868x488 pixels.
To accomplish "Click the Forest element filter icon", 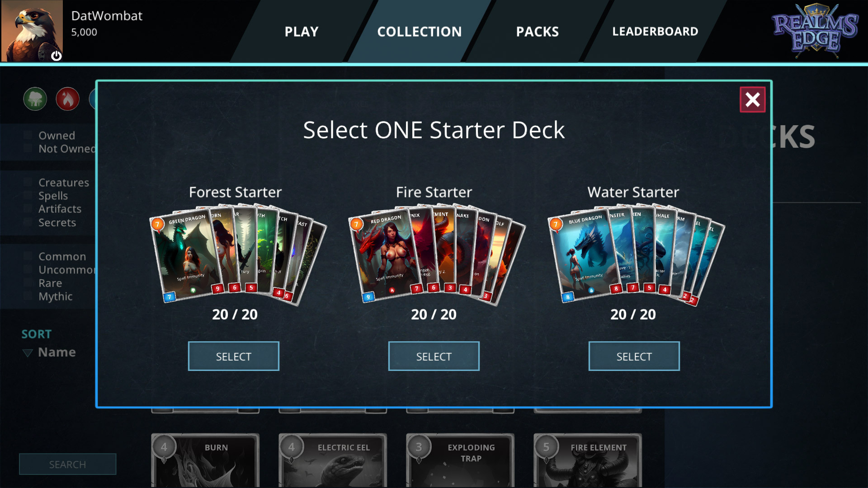I will click(x=35, y=99).
